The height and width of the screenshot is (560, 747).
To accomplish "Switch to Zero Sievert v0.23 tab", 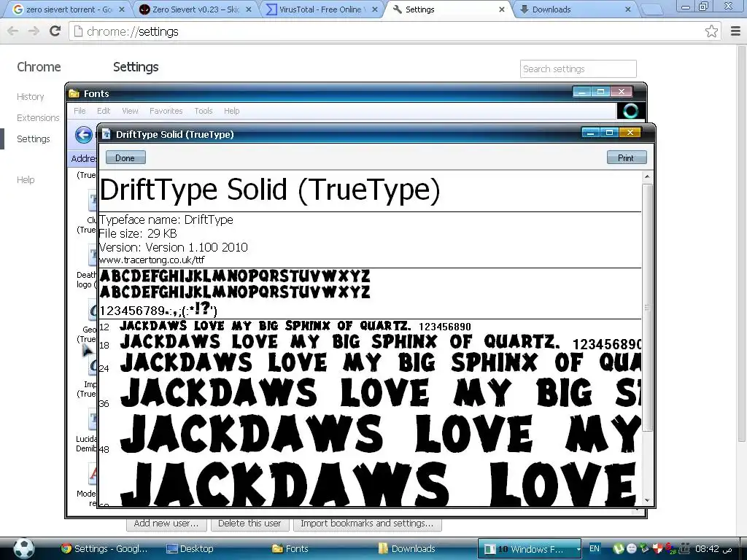I will click(195, 9).
